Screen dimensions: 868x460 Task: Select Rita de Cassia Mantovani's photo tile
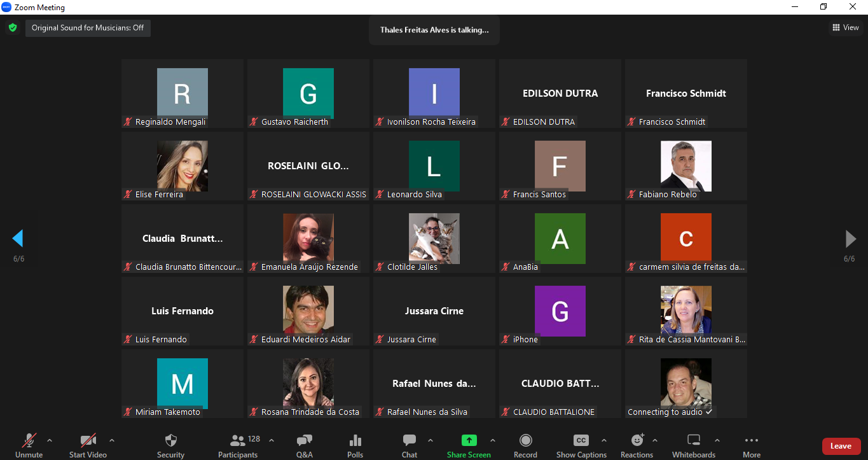click(x=686, y=311)
